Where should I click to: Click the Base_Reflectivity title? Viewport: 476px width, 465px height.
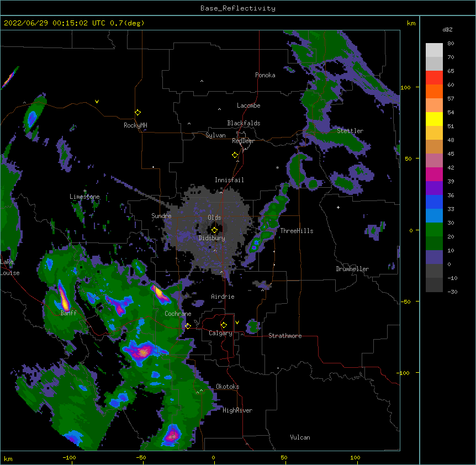click(238, 8)
